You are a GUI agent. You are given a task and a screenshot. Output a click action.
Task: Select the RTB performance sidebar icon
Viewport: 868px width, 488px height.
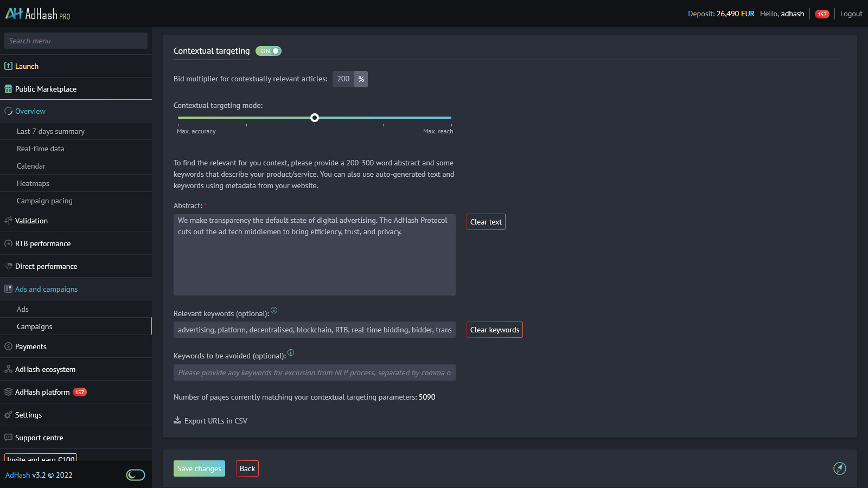[8, 243]
